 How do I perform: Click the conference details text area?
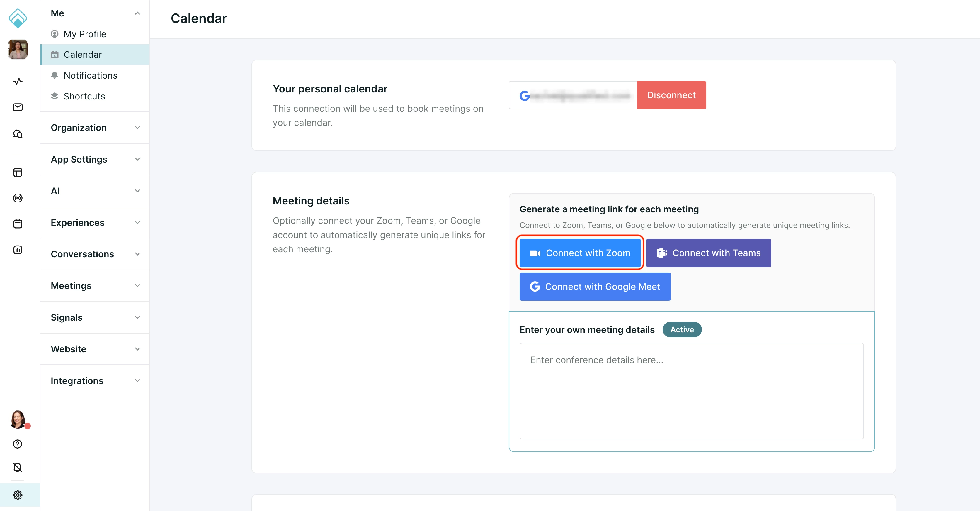pos(691,391)
